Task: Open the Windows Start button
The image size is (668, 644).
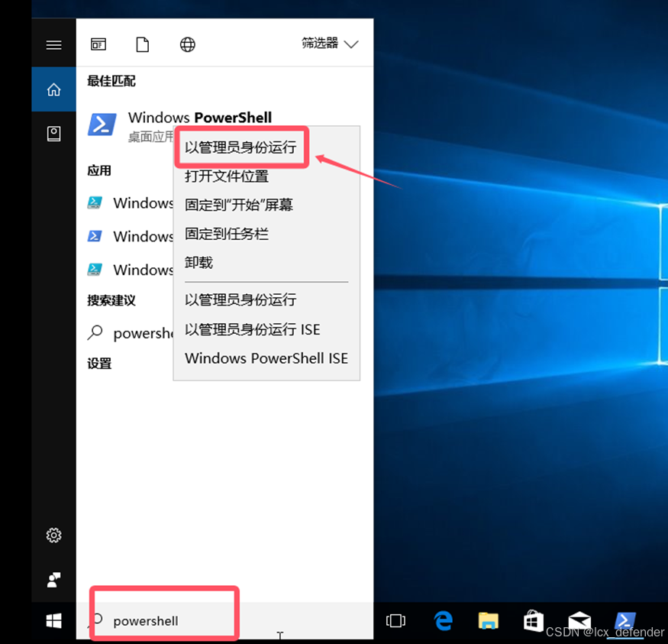Action: tap(53, 621)
